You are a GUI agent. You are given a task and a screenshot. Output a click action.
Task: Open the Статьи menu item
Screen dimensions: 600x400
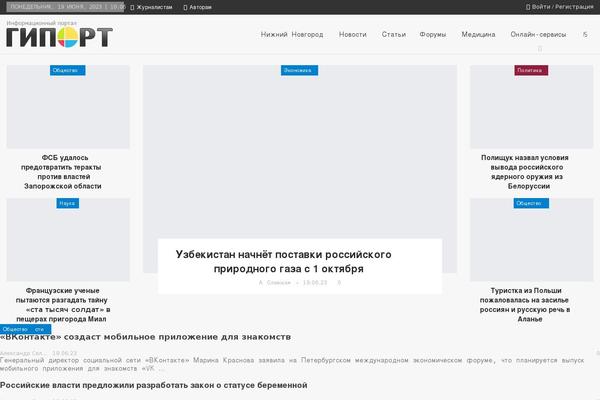[394, 34]
